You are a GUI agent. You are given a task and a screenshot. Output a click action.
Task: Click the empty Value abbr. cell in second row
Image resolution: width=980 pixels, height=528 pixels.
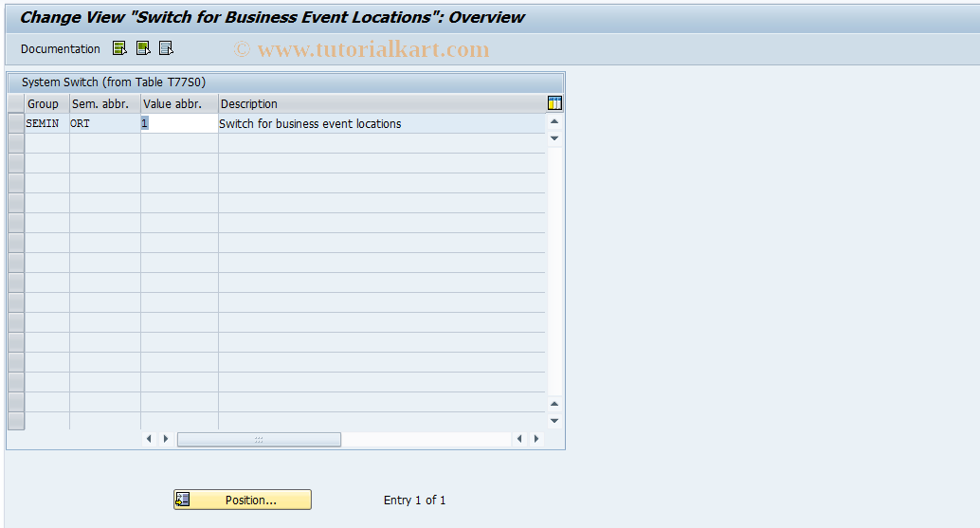(x=179, y=144)
